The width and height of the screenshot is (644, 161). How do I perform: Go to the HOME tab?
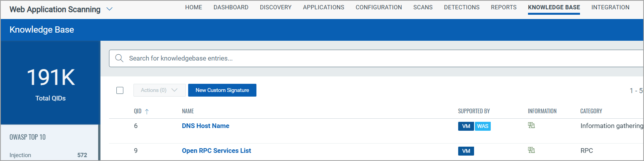[194, 7]
